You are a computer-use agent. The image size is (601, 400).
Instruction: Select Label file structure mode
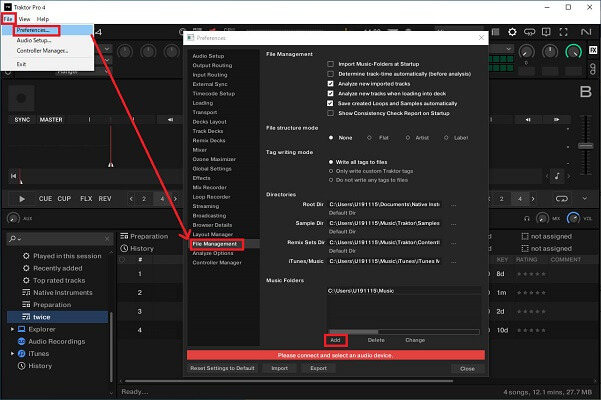coord(446,138)
